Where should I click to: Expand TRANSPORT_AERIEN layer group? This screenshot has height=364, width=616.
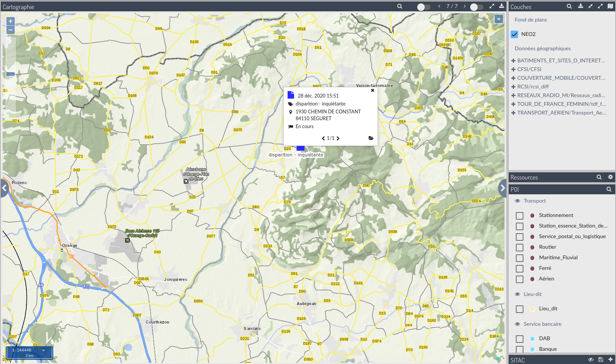click(513, 113)
